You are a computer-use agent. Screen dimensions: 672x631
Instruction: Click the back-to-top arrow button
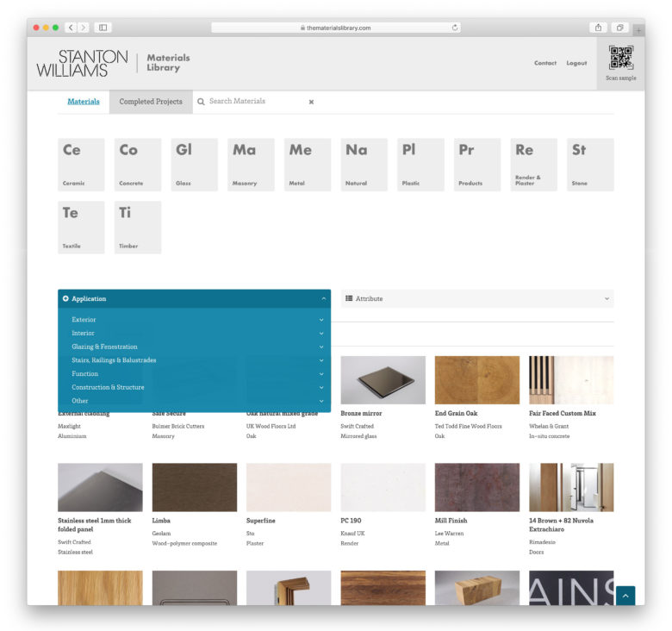625,596
